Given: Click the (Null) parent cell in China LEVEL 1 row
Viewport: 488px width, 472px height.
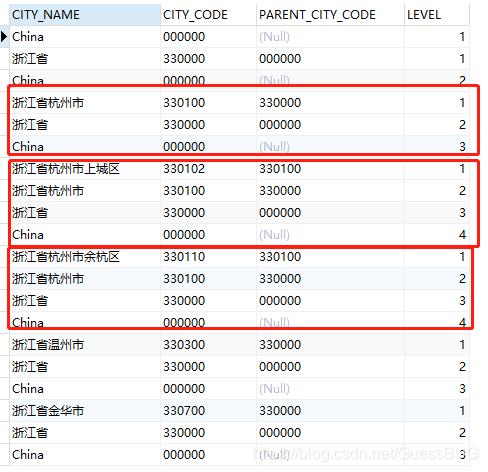Looking at the screenshot, I should coord(330,37).
